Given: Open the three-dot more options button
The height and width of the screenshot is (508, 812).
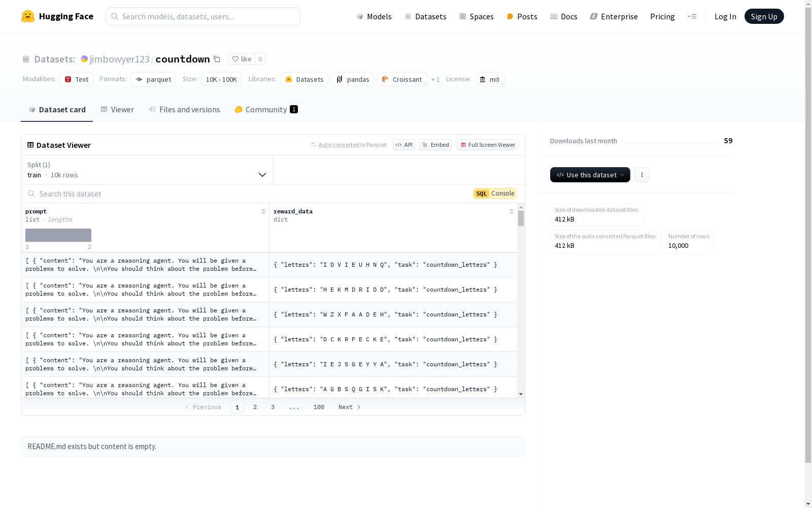Looking at the screenshot, I should [x=642, y=175].
